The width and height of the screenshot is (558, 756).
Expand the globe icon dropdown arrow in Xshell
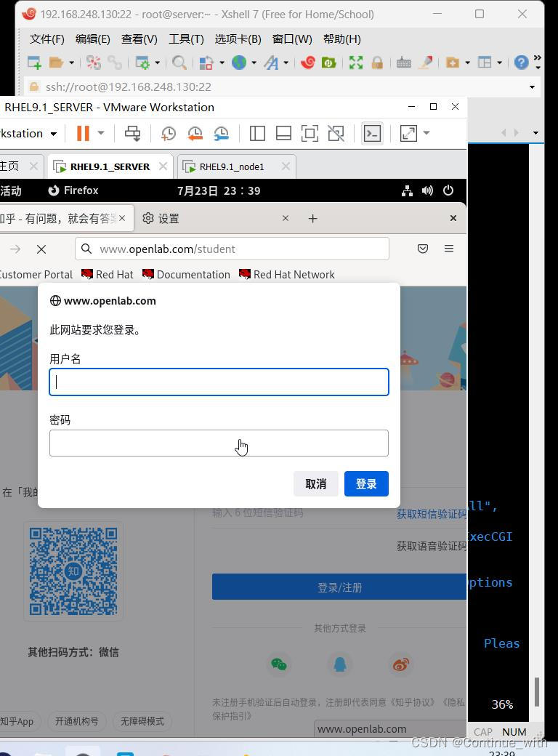(254, 63)
